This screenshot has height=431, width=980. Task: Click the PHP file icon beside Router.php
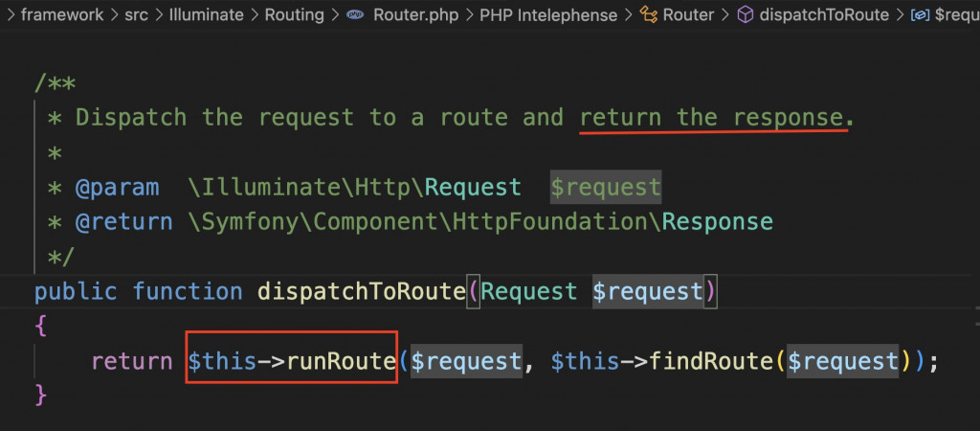click(x=356, y=15)
